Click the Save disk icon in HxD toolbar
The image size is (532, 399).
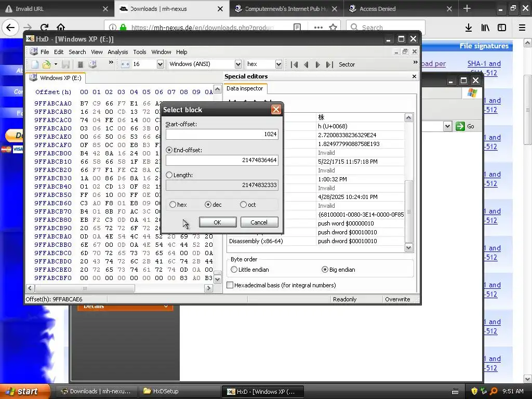[66, 64]
